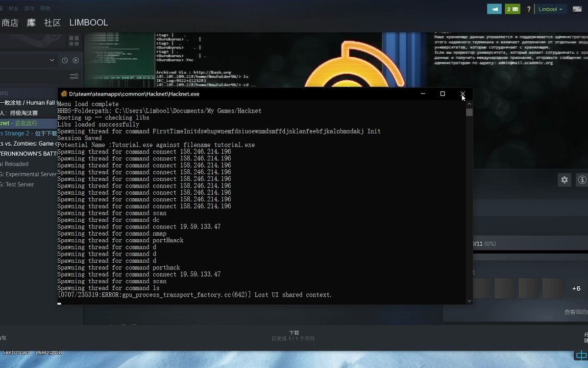The height and width of the screenshot is (368, 588).
Task: Click the Hacknet icon in the console title bar
Action: tap(64, 94)
